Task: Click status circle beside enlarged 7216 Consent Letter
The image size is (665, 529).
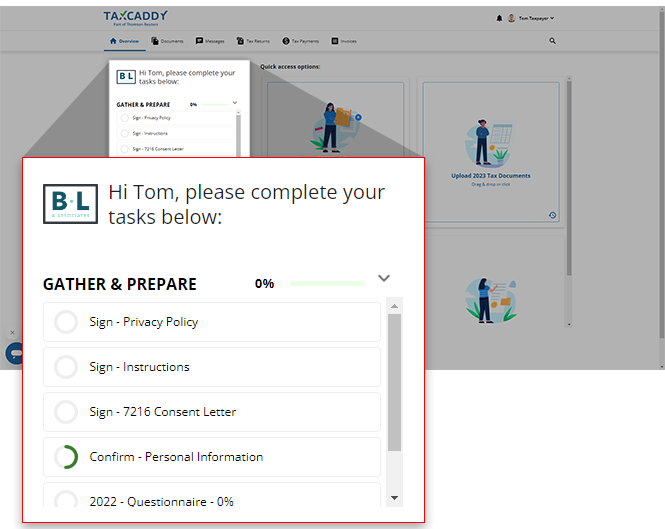Action: pyautogui.click(x=66, y=412)
